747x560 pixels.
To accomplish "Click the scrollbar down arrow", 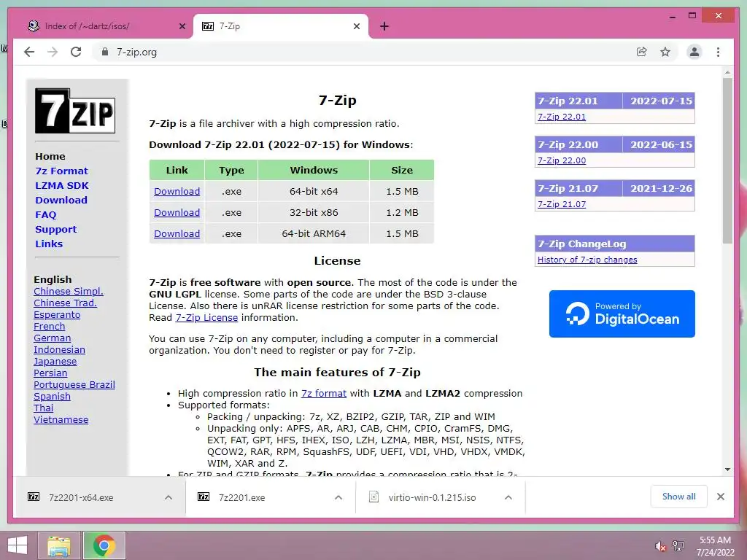I will pyautogui.click(x=727, y=470).
